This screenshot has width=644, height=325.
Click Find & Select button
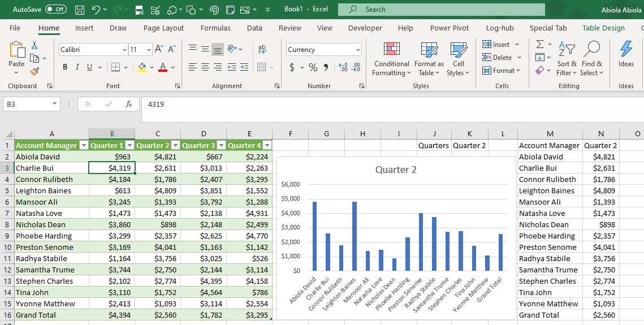coord(592,58)
